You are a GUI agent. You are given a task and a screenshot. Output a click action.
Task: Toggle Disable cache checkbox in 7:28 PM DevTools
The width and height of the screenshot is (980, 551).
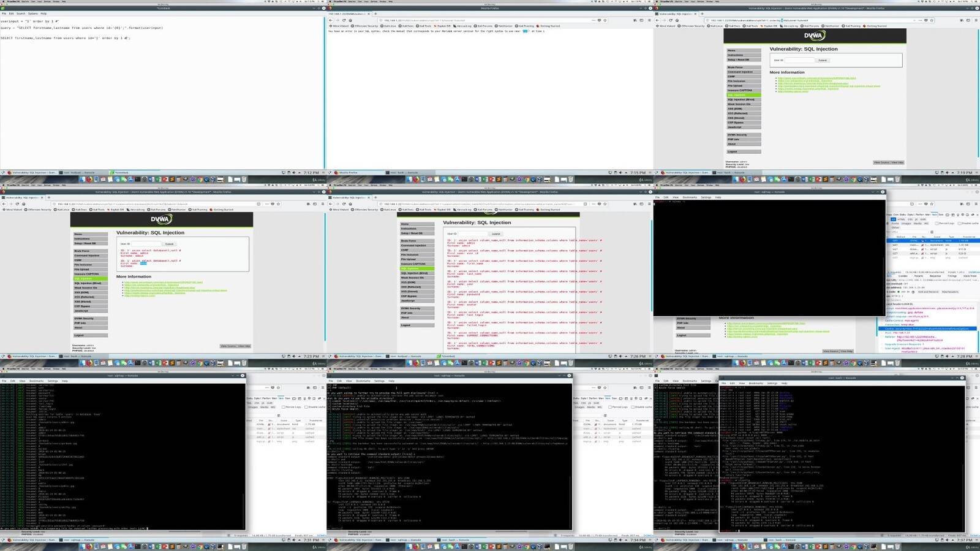[959, 223]
